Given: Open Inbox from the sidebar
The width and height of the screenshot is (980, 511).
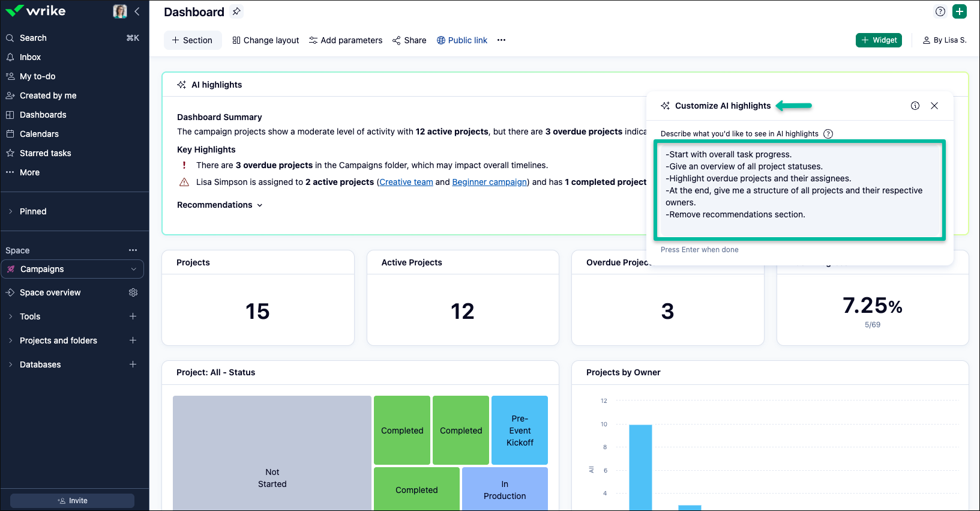Looking at the screenshot, I should (x=30, y=57).
